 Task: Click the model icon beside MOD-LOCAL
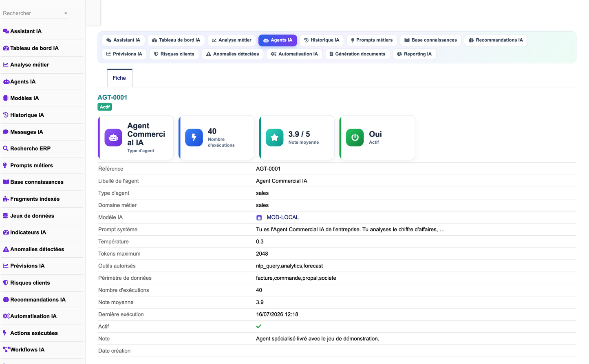[259, 217]
